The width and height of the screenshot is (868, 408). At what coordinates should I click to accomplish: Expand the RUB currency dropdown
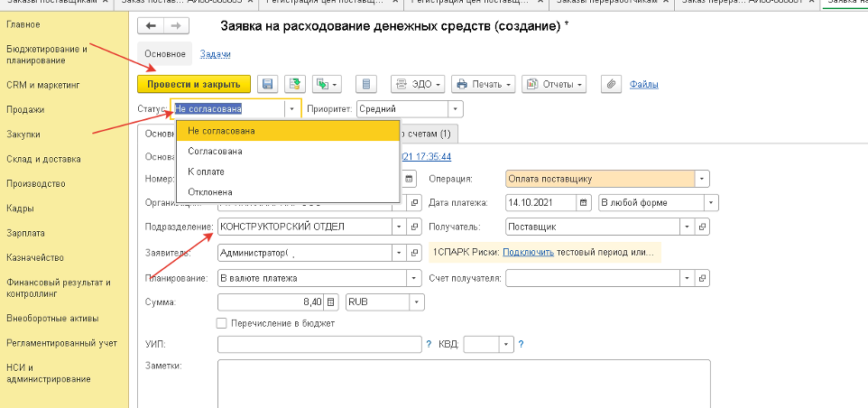(416, 301)
